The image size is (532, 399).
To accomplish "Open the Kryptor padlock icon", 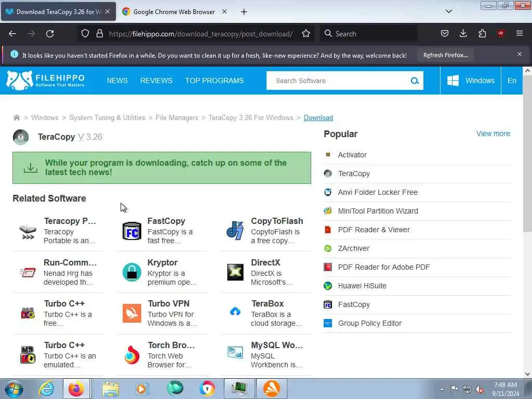I will (131, 272).
